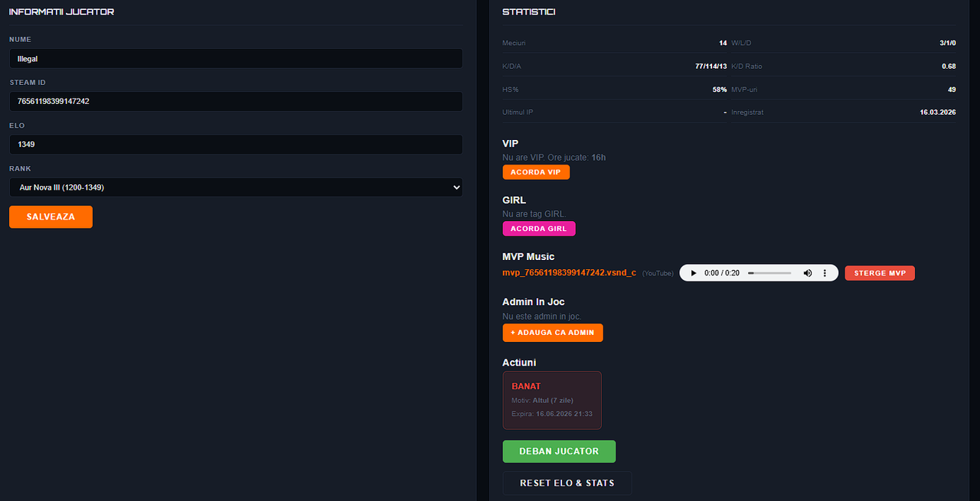
Task: Grant the GIRL tag with ACORDA GIRL
Action: coord(539,229)
